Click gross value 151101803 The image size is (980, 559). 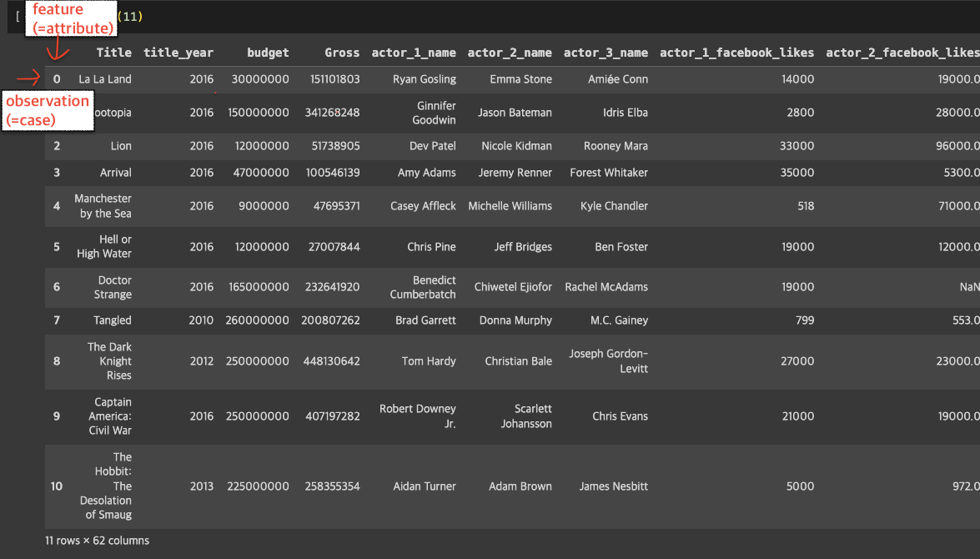pyautogui.click(x=334, y=79)
